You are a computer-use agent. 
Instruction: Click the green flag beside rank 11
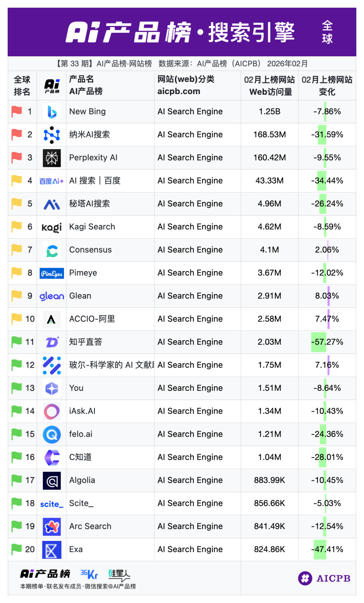tap(17, 342)
